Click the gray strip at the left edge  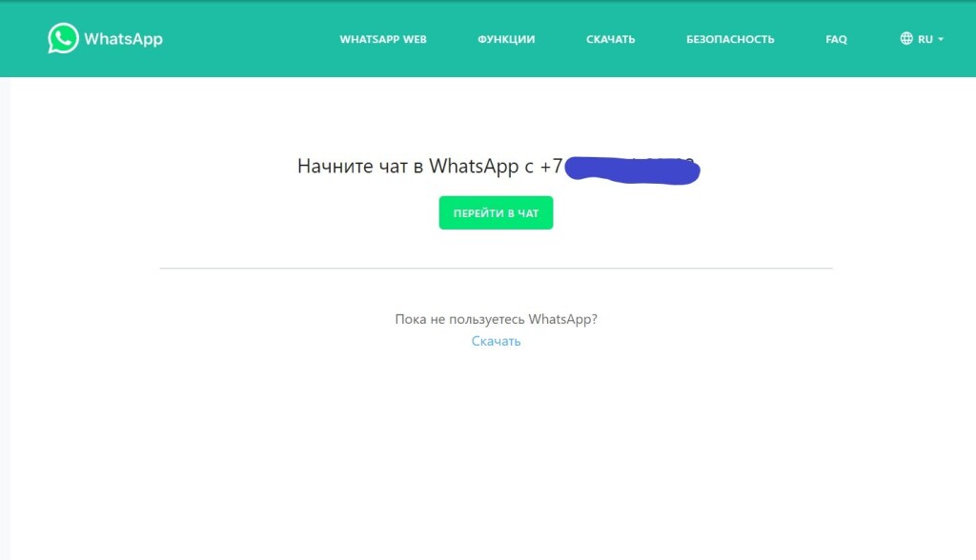coord(5,319)
